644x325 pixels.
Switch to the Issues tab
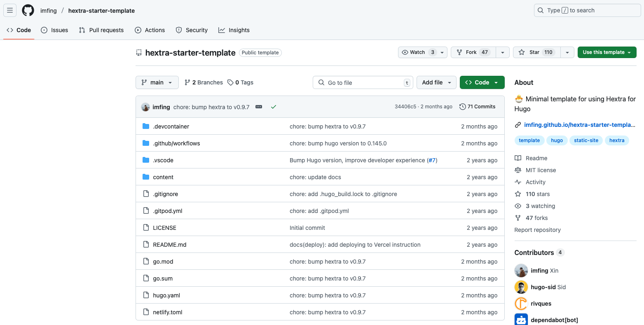click(55, 30)
